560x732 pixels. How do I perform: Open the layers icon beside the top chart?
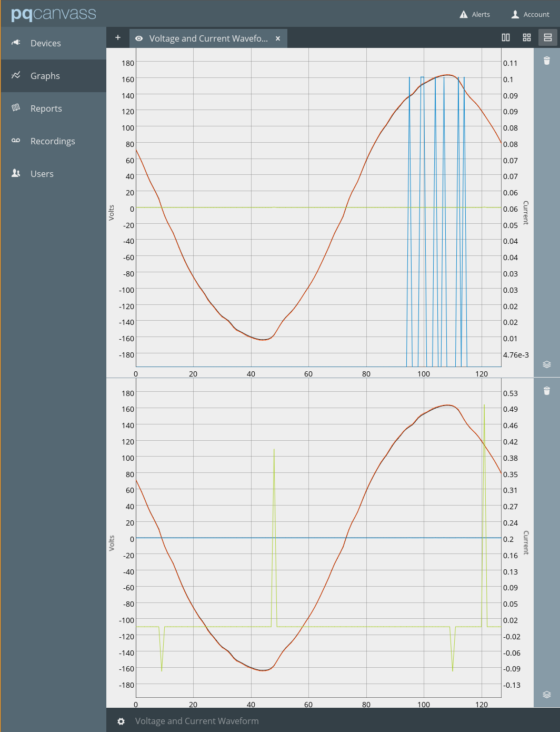point(547,364)
